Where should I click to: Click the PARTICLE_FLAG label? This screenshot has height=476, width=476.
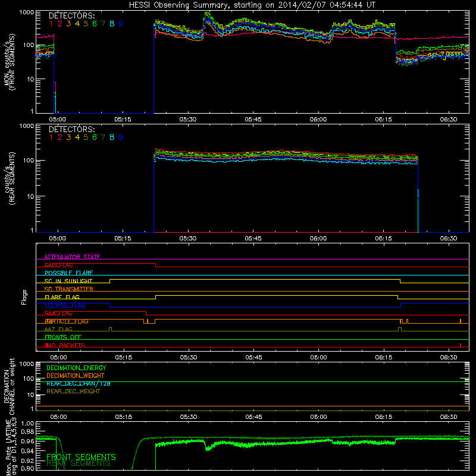coord(67,321)
